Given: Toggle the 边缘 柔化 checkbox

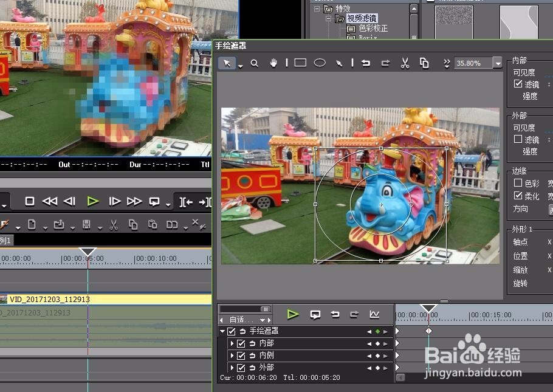Looking at the screenshot, I should pyautogui.click(x=518, y=196).
